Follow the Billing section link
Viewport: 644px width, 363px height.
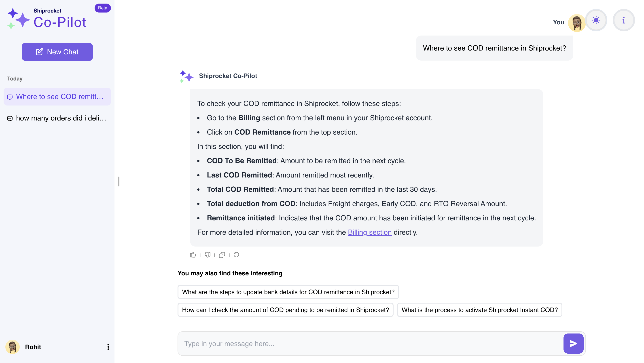click(x=369, y=232)
